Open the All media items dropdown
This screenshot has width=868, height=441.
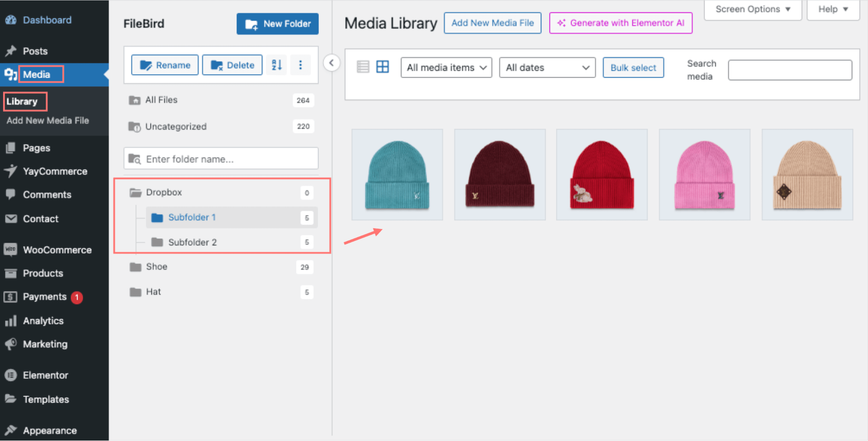click(x=446, y=68)
